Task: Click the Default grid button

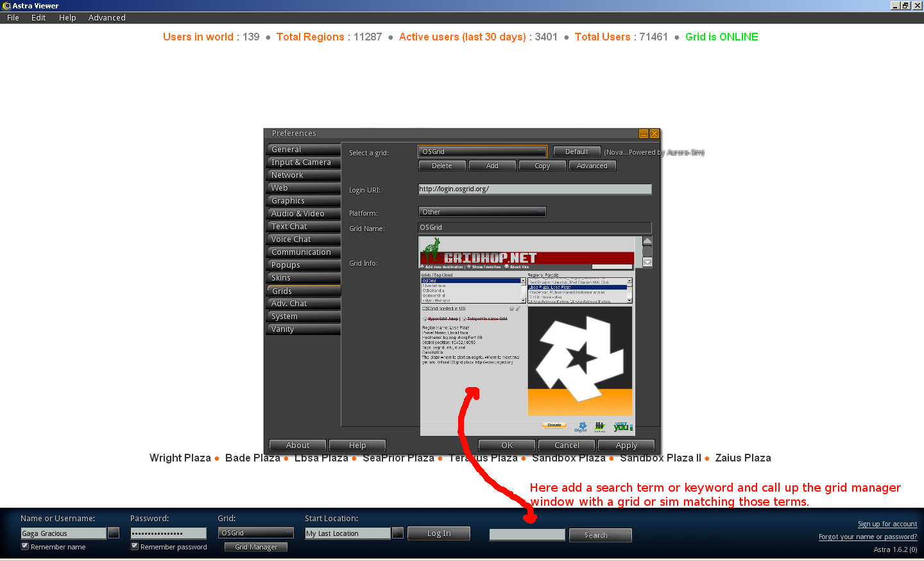Action: pyautogui.click(x=577, y=151)
